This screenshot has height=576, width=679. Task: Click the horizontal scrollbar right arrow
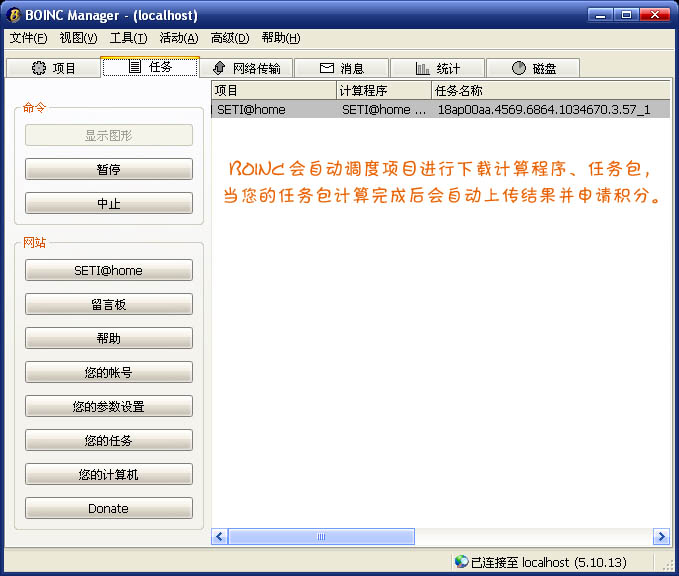coord(661,537)
